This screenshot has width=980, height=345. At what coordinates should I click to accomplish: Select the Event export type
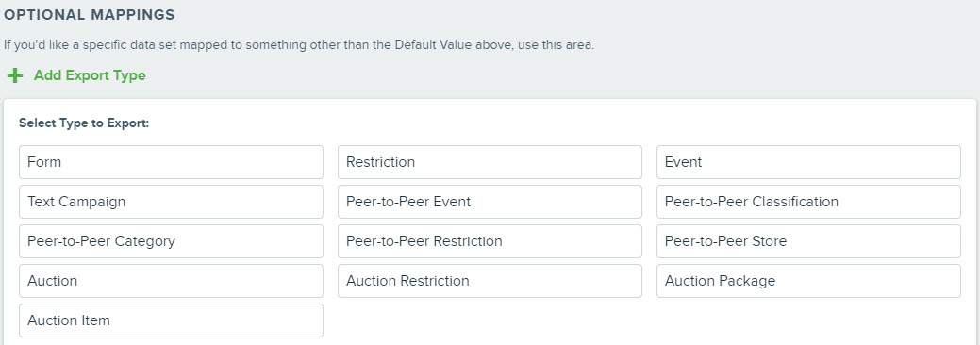point(808,162)
